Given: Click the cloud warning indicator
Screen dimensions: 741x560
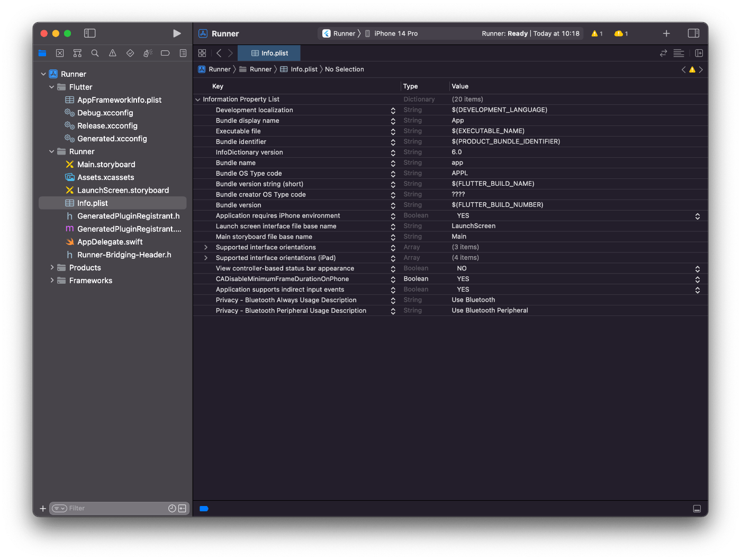Looking at the screenshot, I should tap(621, 33).
